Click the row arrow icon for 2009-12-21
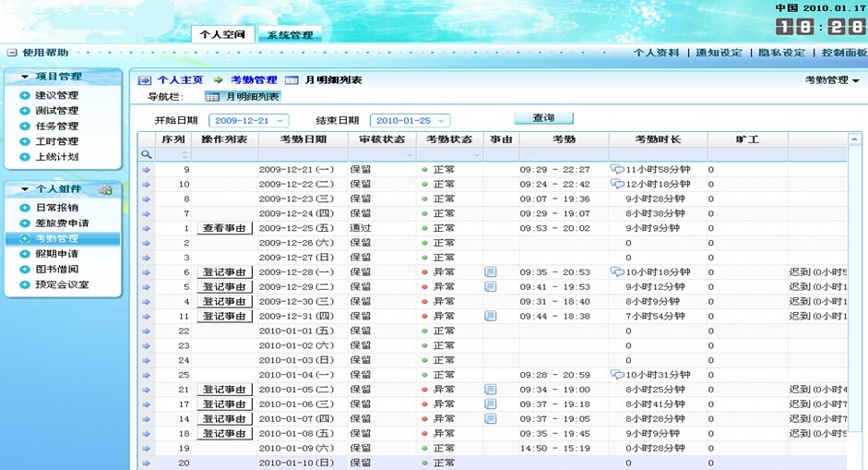 coord(146,170)
